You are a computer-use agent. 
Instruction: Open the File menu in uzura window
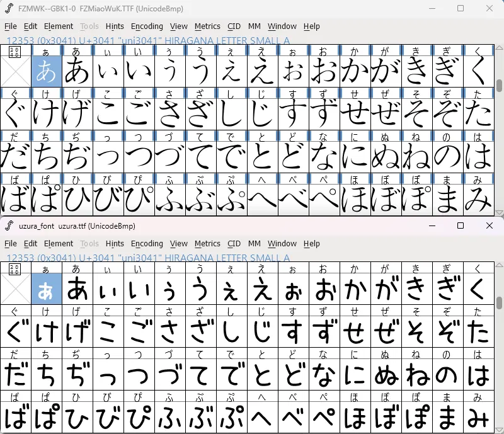(x=11, y=244)
